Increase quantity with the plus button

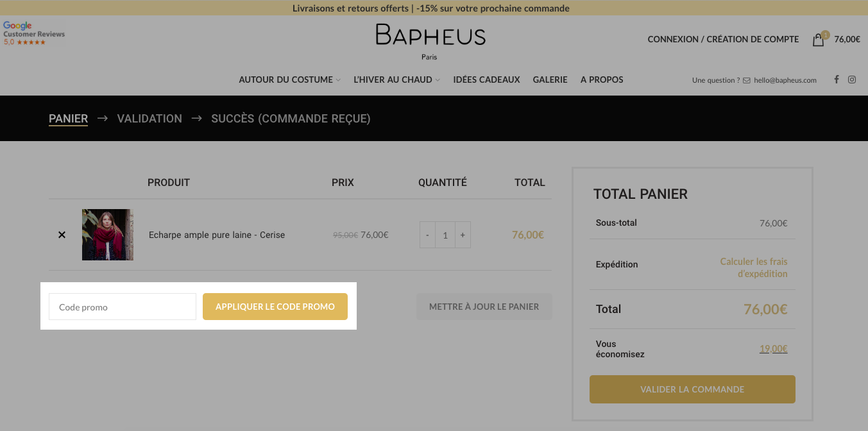tap(463, 235)
